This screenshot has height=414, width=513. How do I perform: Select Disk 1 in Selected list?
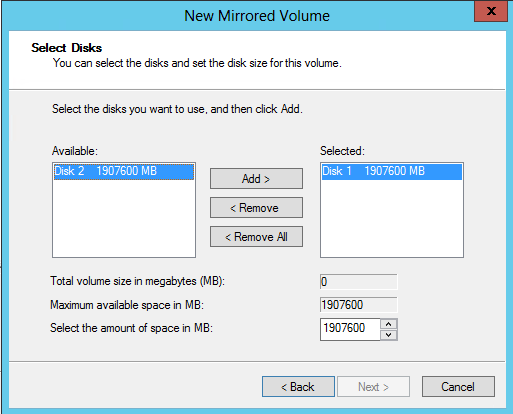(392, 171)
